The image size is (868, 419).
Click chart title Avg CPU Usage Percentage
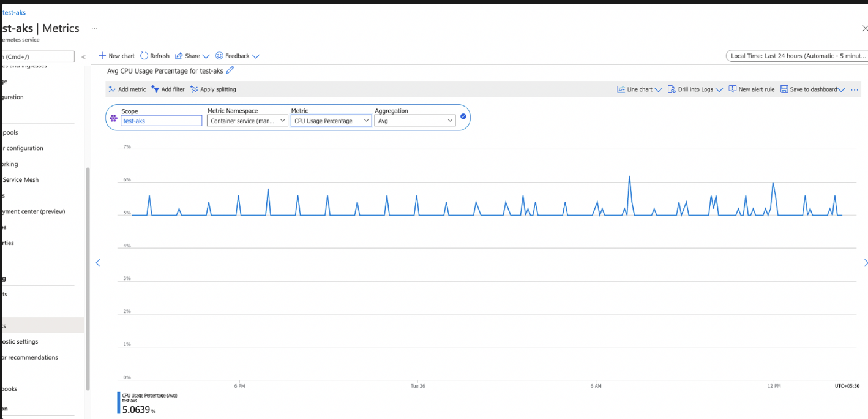coord(165,70)
